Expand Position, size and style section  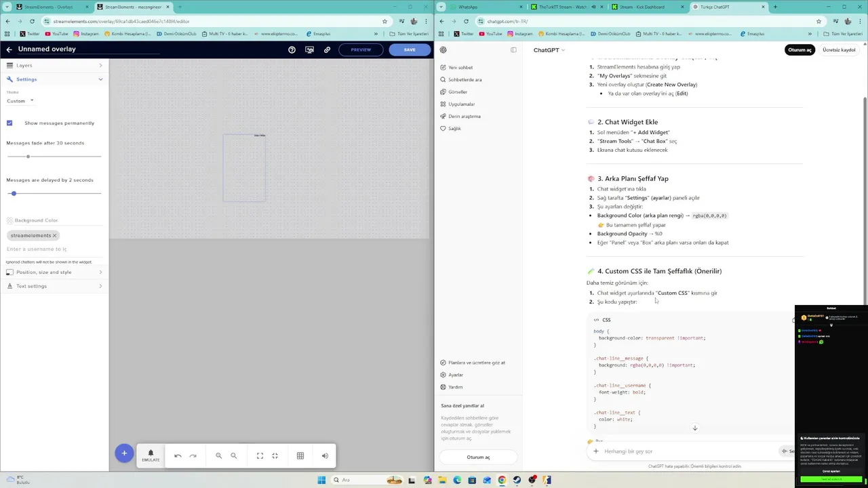pos(54,272)
